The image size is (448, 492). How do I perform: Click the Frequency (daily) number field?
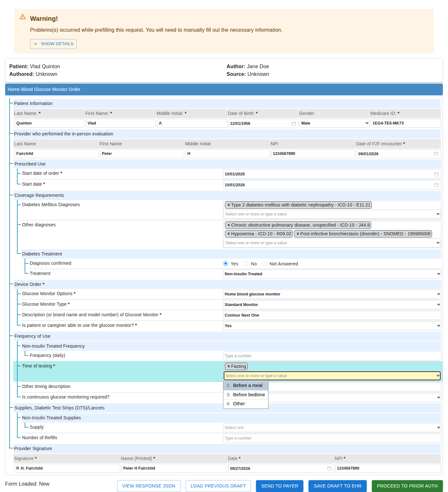click(x=332, y=356)
